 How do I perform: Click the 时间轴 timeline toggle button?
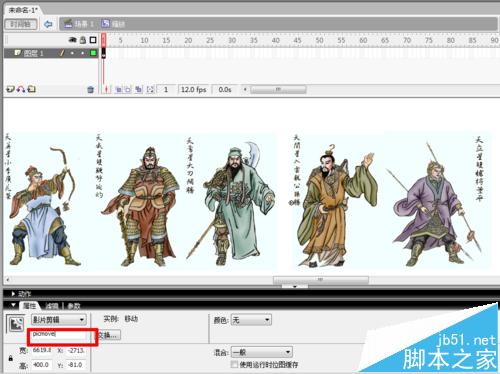(21, 24)
